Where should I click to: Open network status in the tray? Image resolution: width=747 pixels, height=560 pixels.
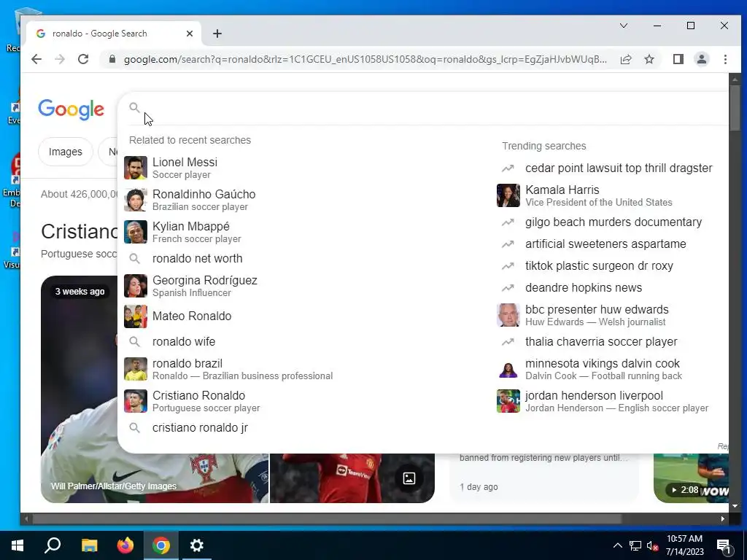tap(635, 545)
